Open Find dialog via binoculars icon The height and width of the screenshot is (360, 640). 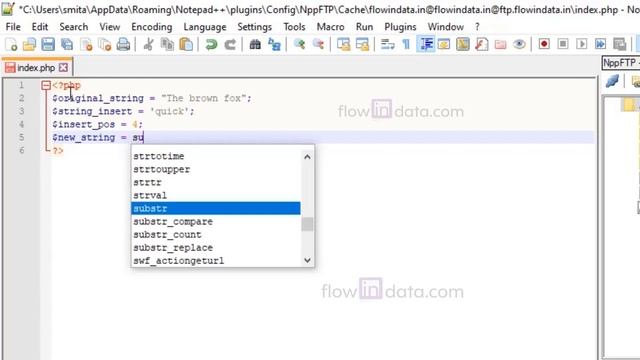pyautogui.click(x=255, y=44)
